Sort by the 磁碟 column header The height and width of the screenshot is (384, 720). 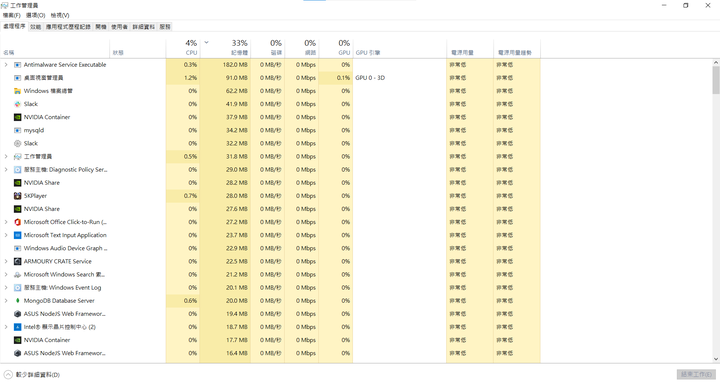pos(268,48)
